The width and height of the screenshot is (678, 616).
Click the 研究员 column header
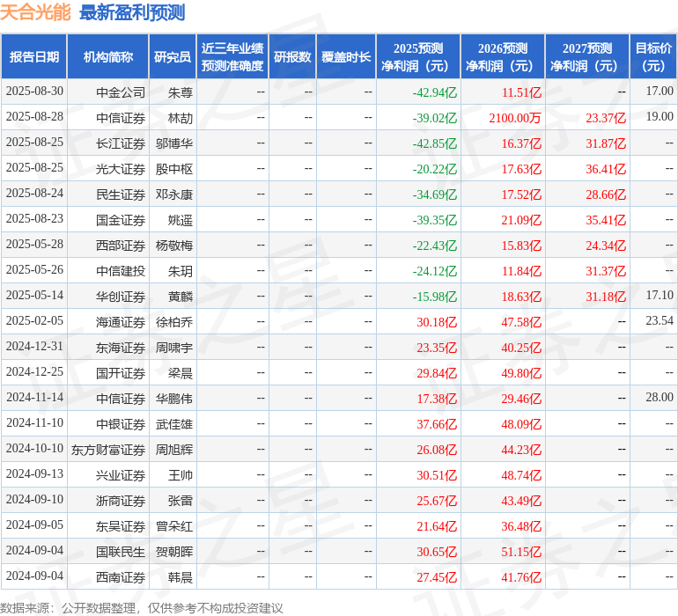coord(172,56)
